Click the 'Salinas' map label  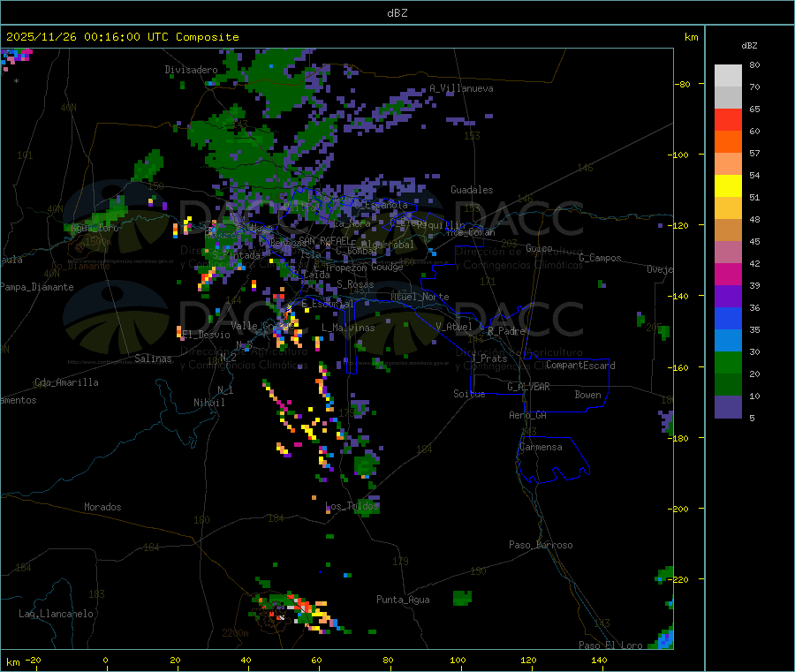click(x=153, y=359)
